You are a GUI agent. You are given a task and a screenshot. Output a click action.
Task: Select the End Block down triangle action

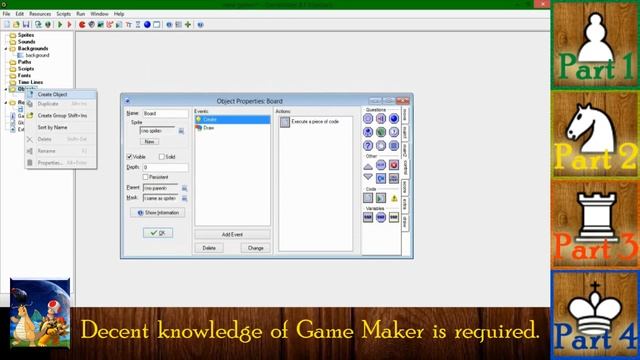click(x=368, y=178)
